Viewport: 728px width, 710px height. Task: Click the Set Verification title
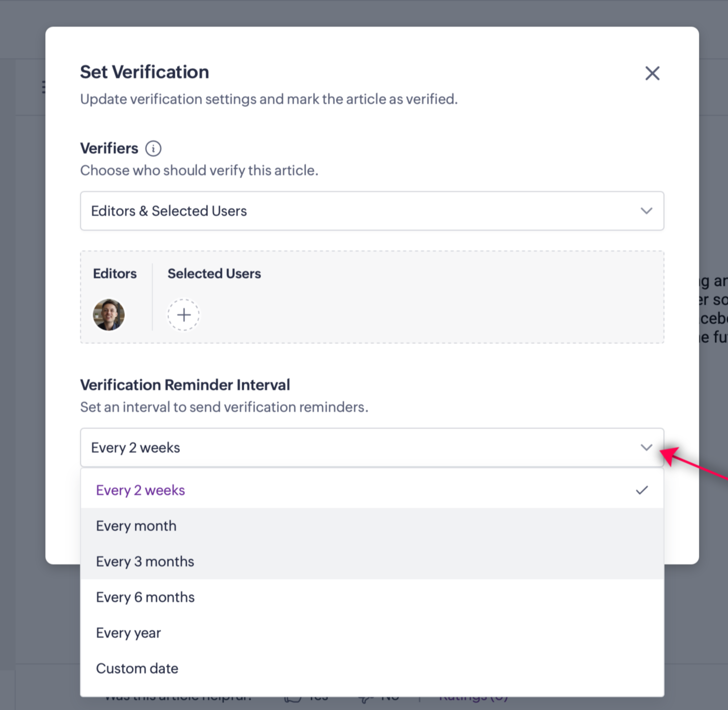[x=145, y=72]
